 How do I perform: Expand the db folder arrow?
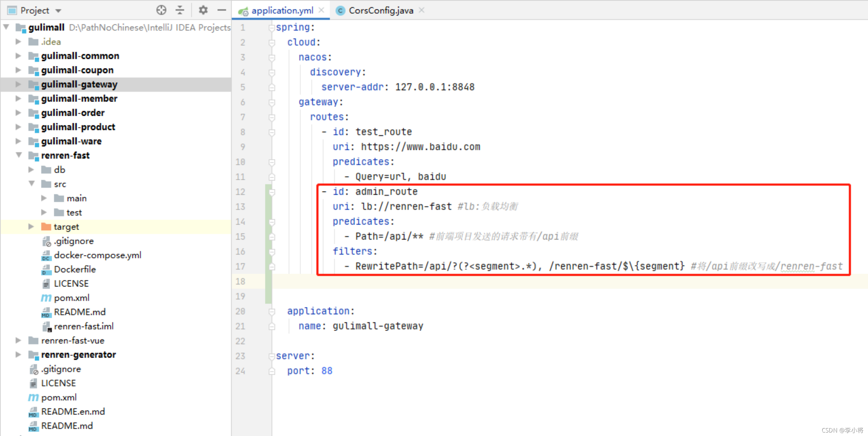click(x=31, y=169)
